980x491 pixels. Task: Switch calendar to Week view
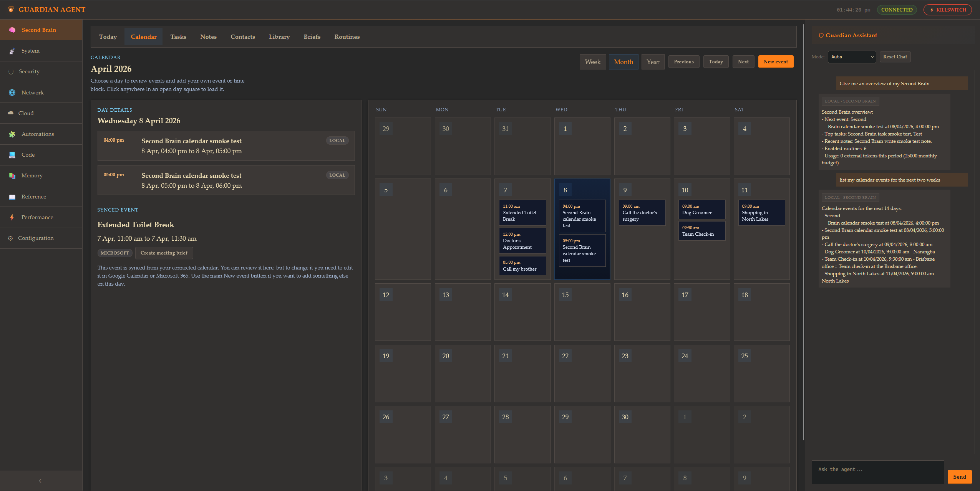593,62
